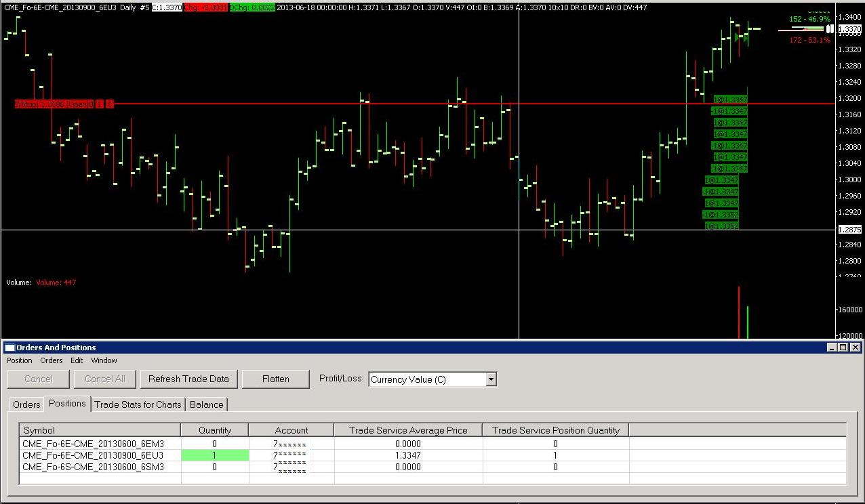
Task: Minimize the Orders And Positions window
Action: tap(832, 348)
